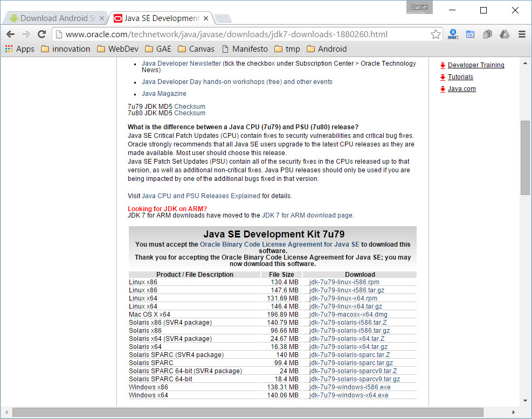Viewport: 532px width, 419px height.
Task: Click red download arrow beside Tutorials
Action: [443, 78]
